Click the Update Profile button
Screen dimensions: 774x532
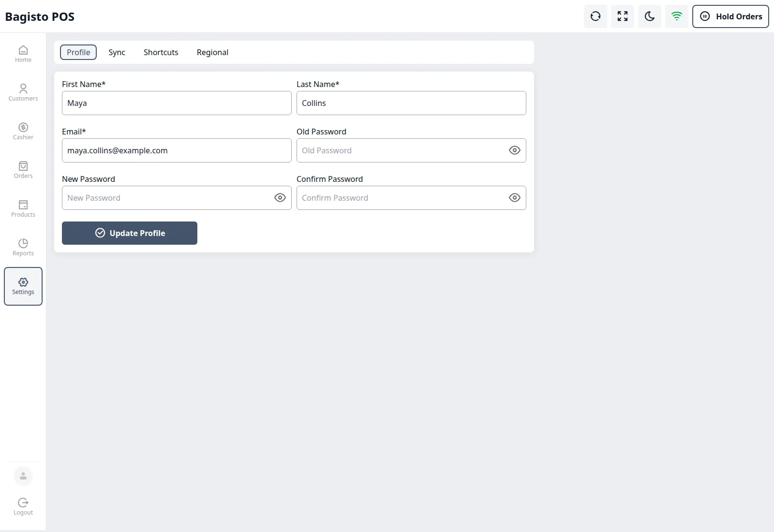coord(130,233)
